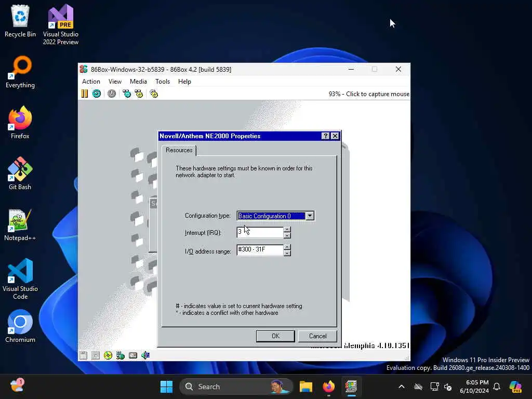This screenshot has height=399, width=532.
Task: Open the Windows Start menu
Action: pos(166,387)
